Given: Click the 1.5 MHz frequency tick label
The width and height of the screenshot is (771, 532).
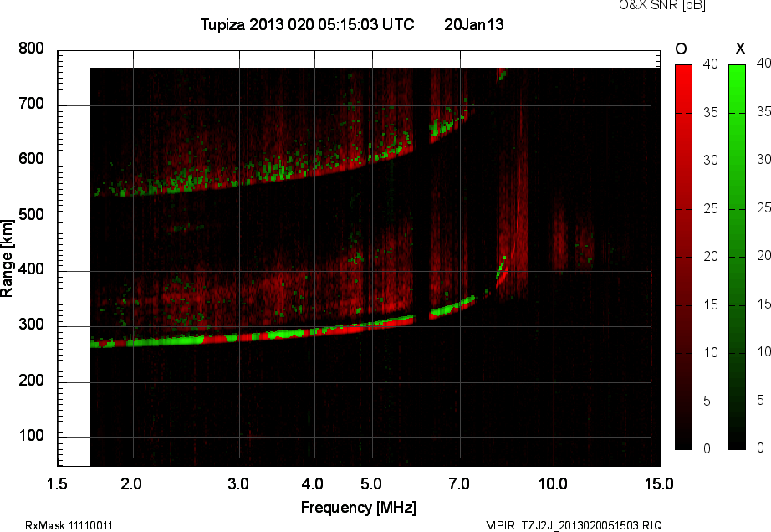Looking at the screenshot, I should pyautogui.click(x=57, y=483).
